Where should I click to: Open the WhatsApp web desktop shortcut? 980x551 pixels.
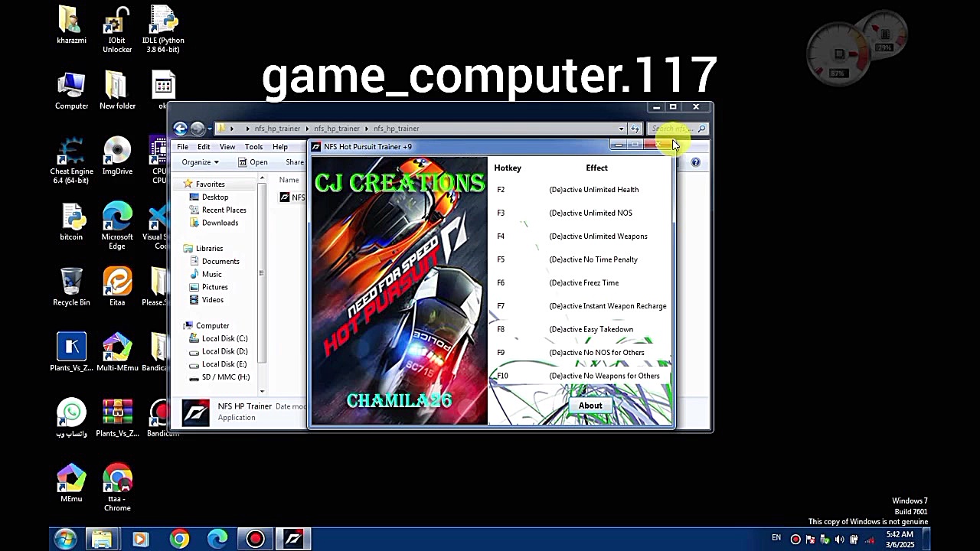[x=71, y=419]
